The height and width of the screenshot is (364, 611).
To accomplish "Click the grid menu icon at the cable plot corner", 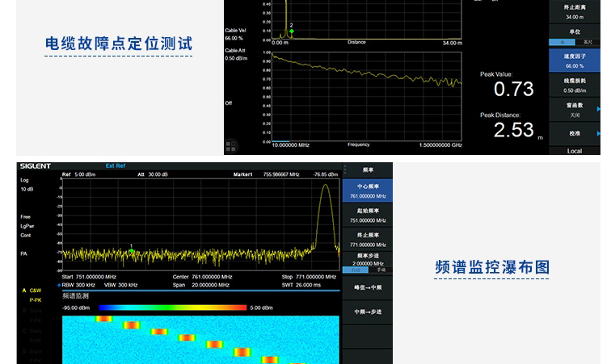I will click(x=232, y=146).
